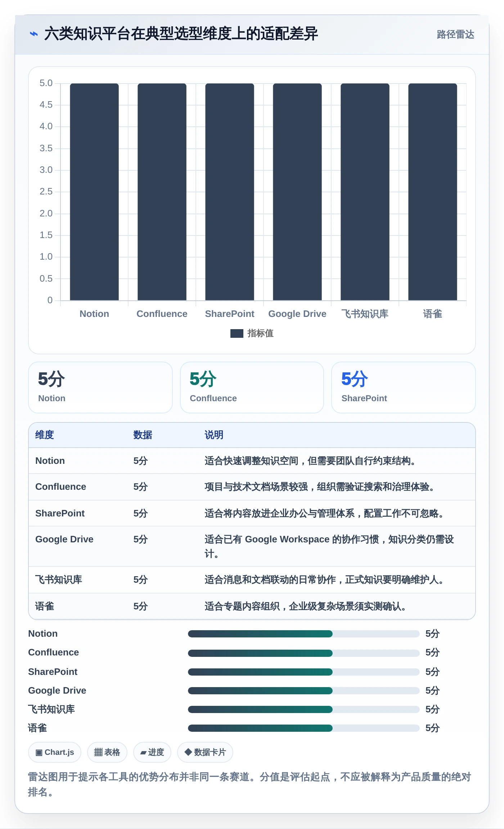The width and height of the screenshot is (504, 829).
Task: Click the grid icon in 表格 chip
Action: tap(98, 752)
